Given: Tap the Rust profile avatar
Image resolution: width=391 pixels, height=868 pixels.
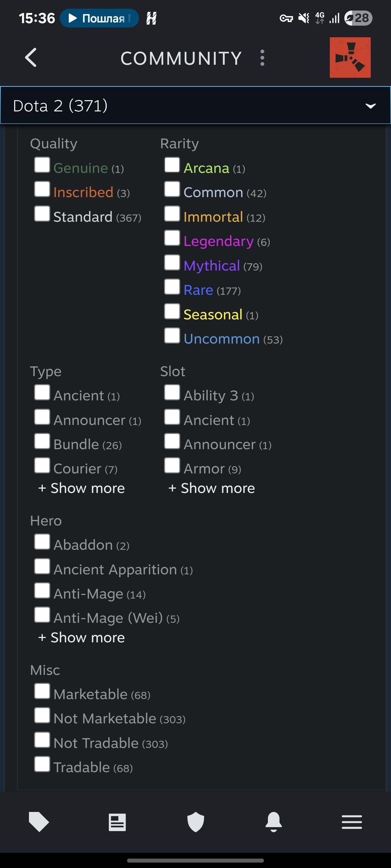Looking at the screenshot, I should [350, 58].
